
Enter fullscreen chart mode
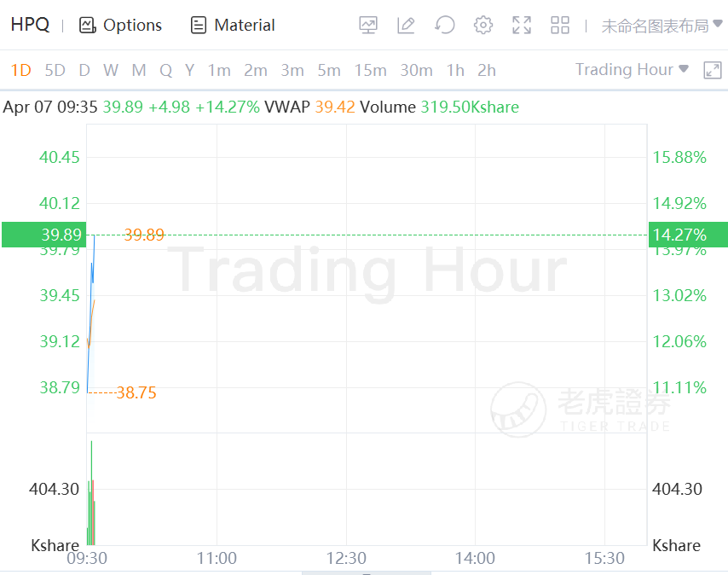[x=522, y=26]
